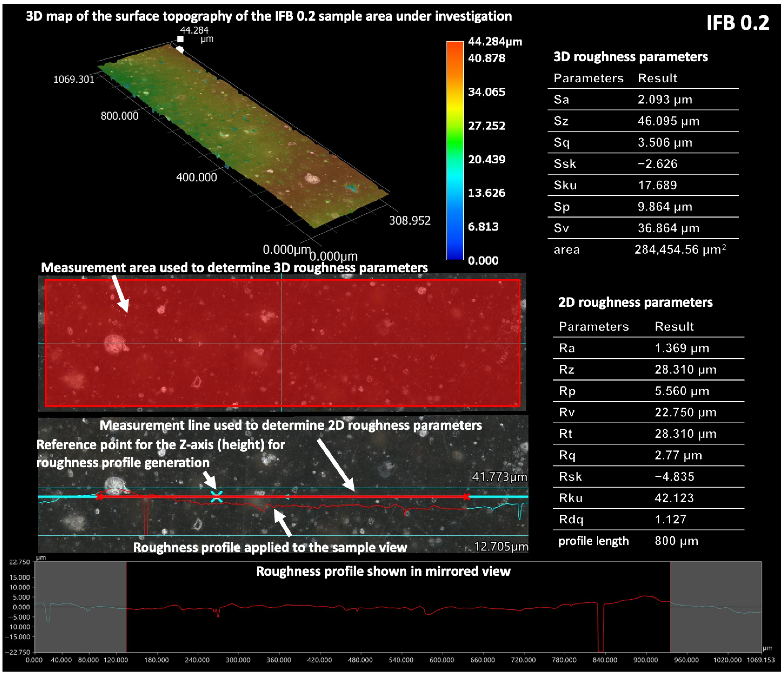Click the Rsk −4.835 parameter row

648,476
